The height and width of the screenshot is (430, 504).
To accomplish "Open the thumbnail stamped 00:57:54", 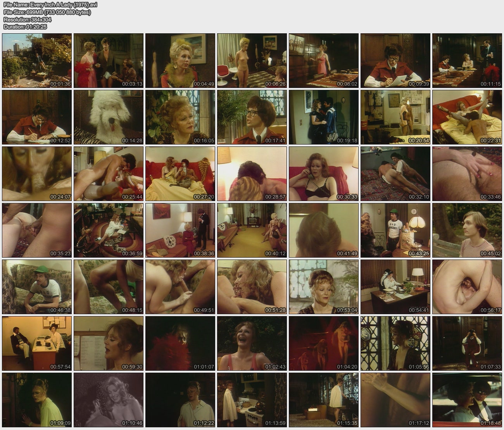I will pos(37,343).
